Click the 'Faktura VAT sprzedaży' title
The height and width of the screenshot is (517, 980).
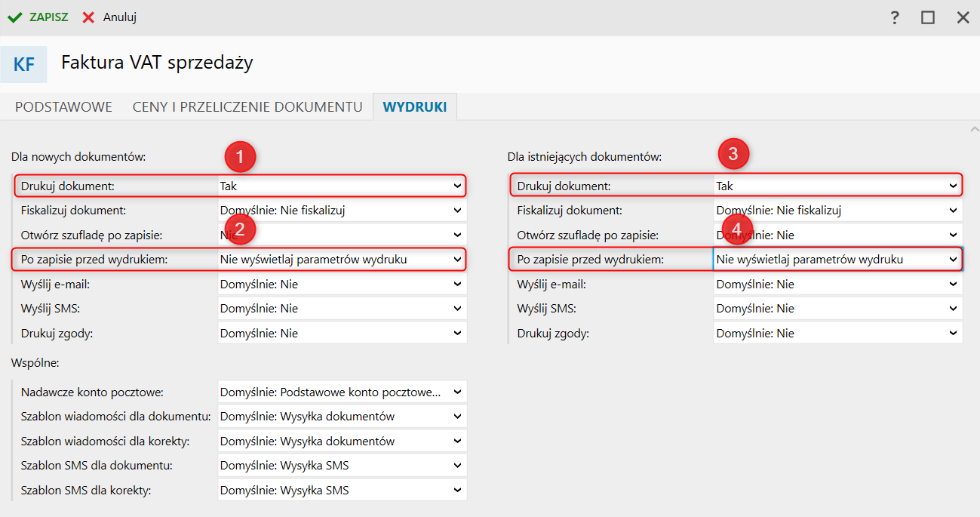pyautogui.click(x=157, y=63)
